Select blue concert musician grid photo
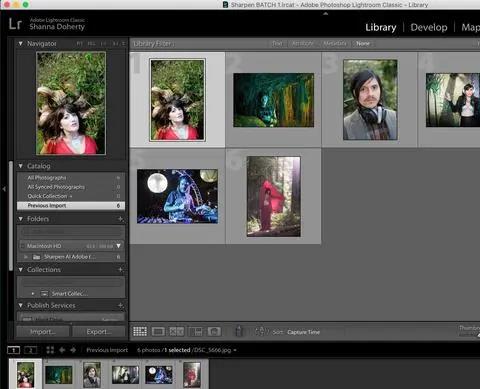The height and width of the screenshot is (389, 480). [x=177, y=196]
